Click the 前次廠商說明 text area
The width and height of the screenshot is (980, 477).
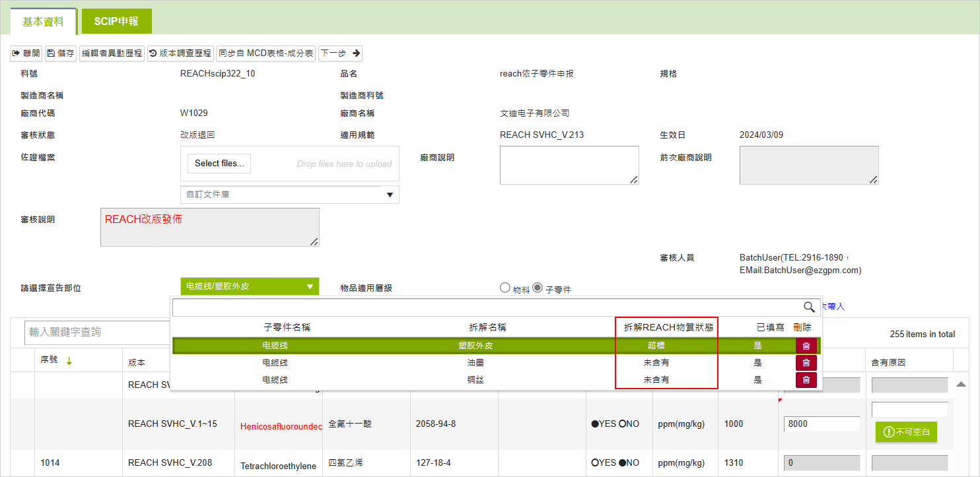click(x=809, y=166)
